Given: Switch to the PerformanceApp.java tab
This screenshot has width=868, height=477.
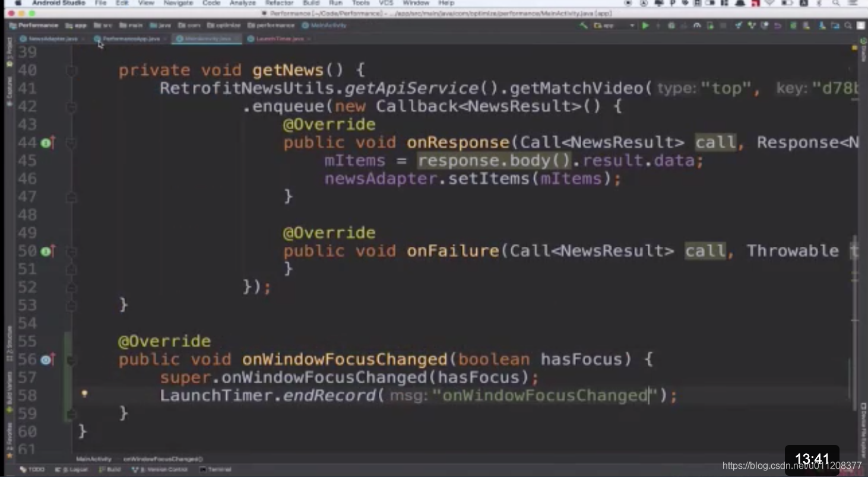Looking at the screenshot, I should tap(131, 39).
